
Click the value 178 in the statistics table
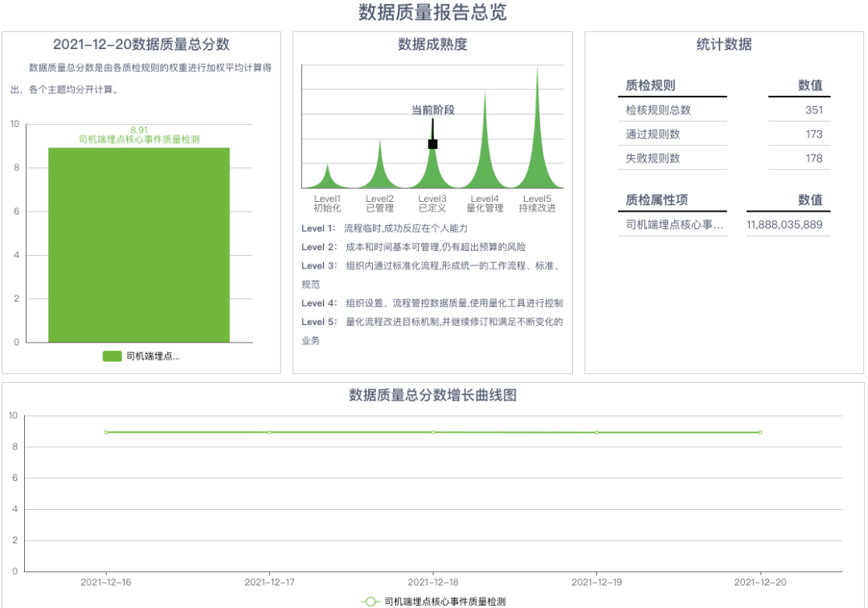pyautogui.click(x=813, y=158)
